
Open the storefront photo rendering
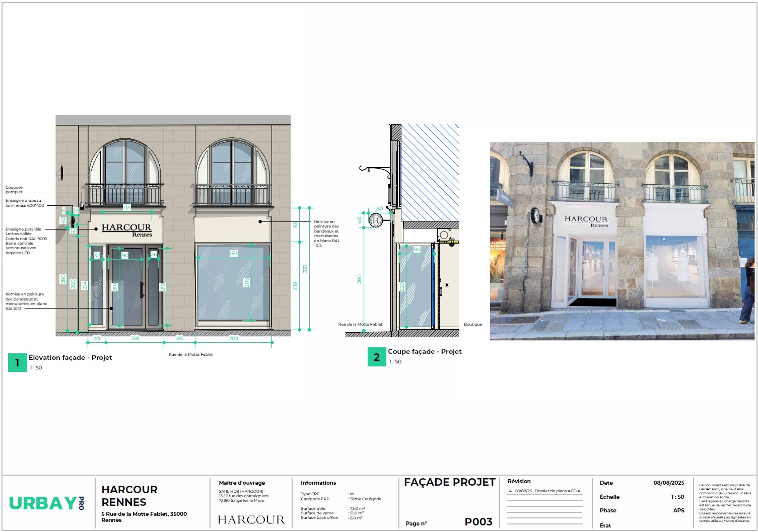tap(622, 241)
